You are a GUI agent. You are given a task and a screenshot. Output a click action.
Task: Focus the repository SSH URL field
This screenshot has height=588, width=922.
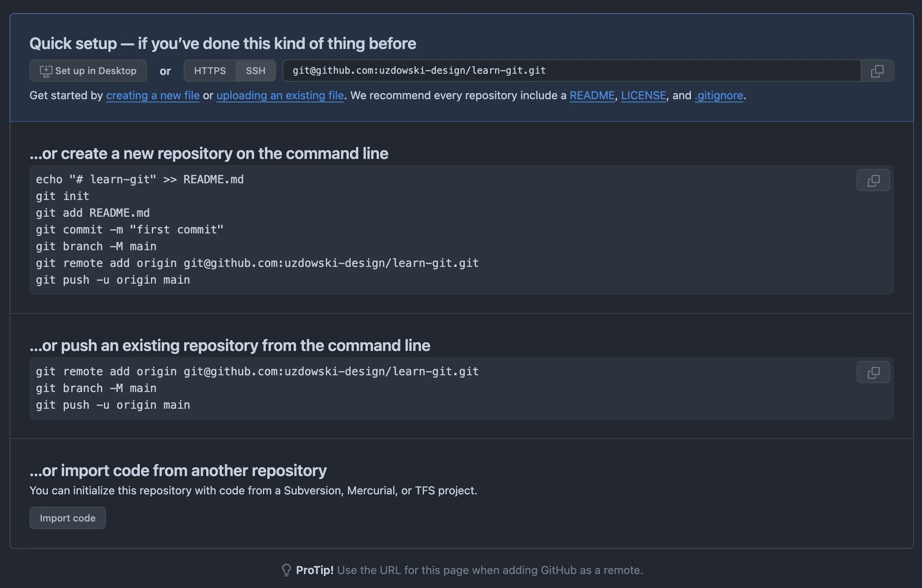pos(570,71)
